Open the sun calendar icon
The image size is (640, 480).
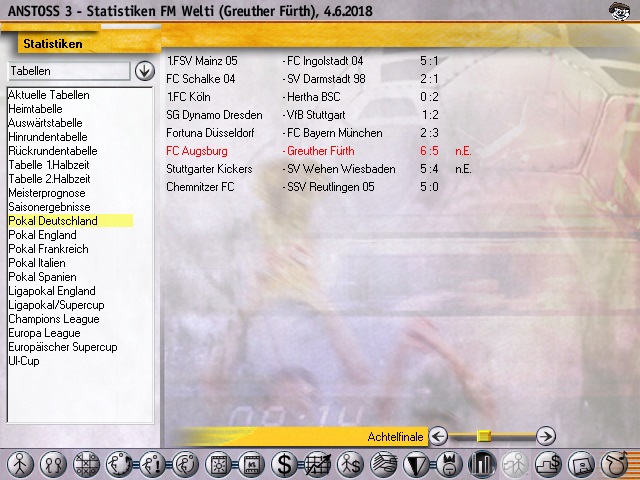click(218, 464)
